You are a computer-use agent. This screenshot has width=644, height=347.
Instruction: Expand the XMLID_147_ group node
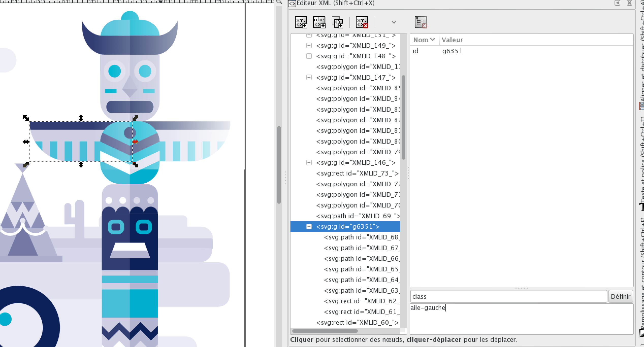(x=309, y=77)
